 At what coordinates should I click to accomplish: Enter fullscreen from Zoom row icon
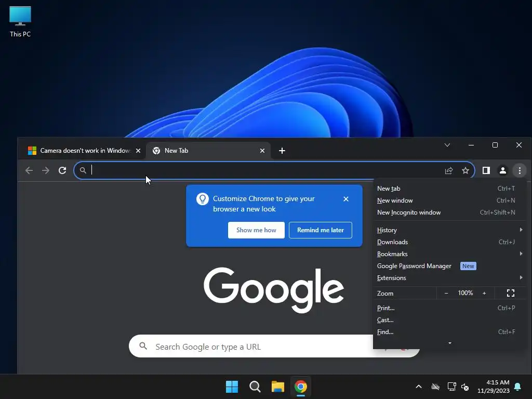pyautogui.click(x=510, y=293)
